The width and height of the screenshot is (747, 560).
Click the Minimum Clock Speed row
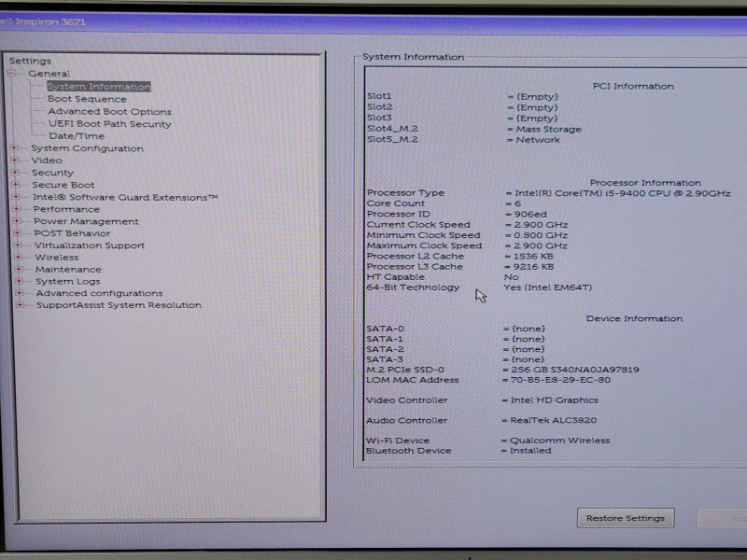pyautogui.click(x=468, y=235)
